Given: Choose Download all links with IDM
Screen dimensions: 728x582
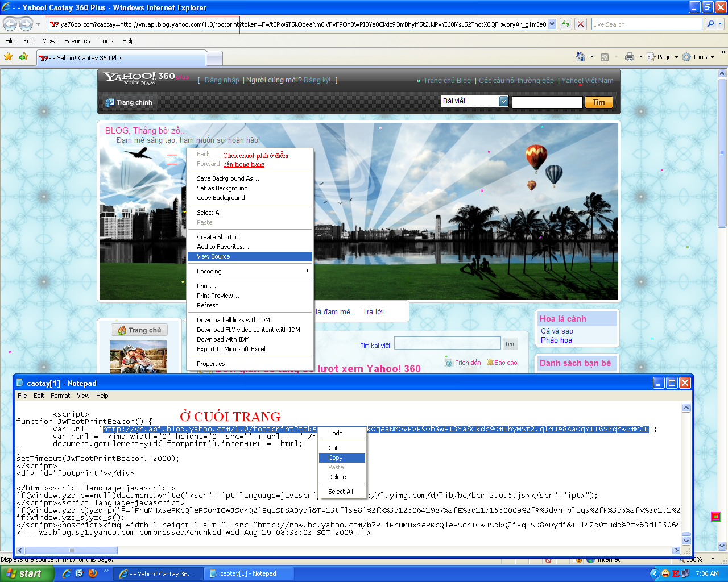Looking at the screenshot, I should point(250,320).
